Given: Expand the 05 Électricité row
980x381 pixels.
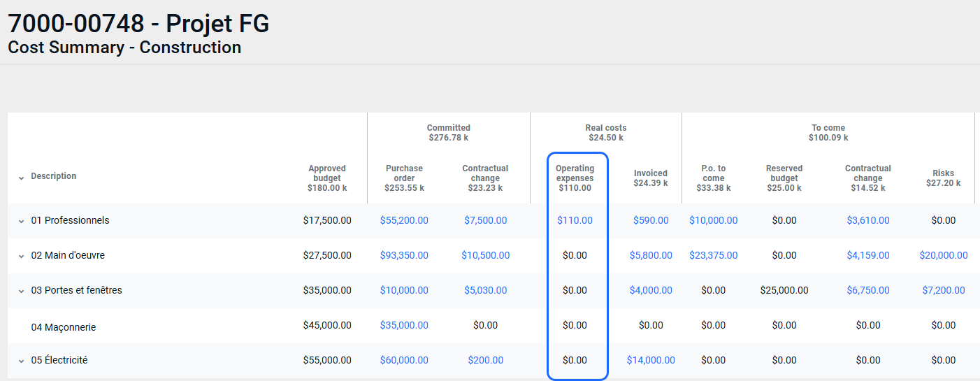Looking at the screenshot, I should 21,361.
